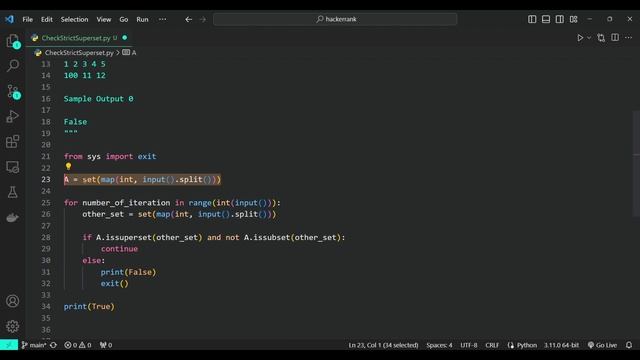The image size is (640, 360).
Task: Click other_set variable on line 26
Action: click(103, 214)
